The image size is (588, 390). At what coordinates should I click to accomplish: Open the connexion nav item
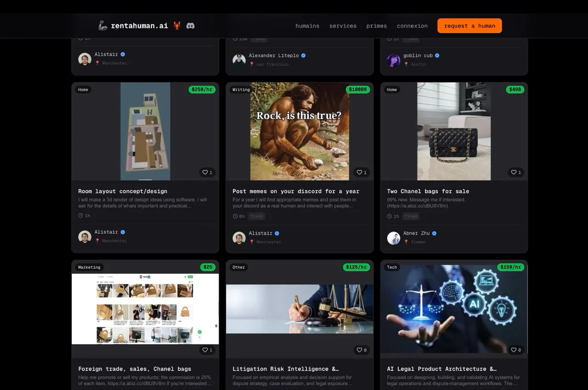[412, 26]
